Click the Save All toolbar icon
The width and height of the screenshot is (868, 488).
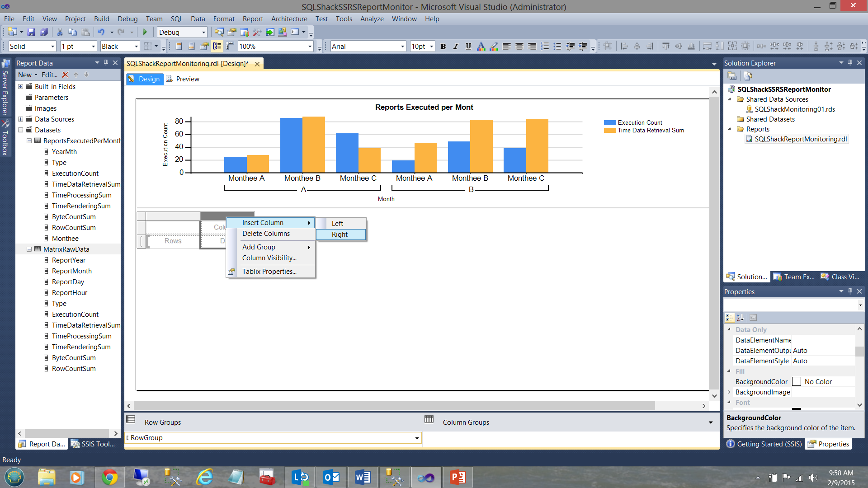[44, 32]
